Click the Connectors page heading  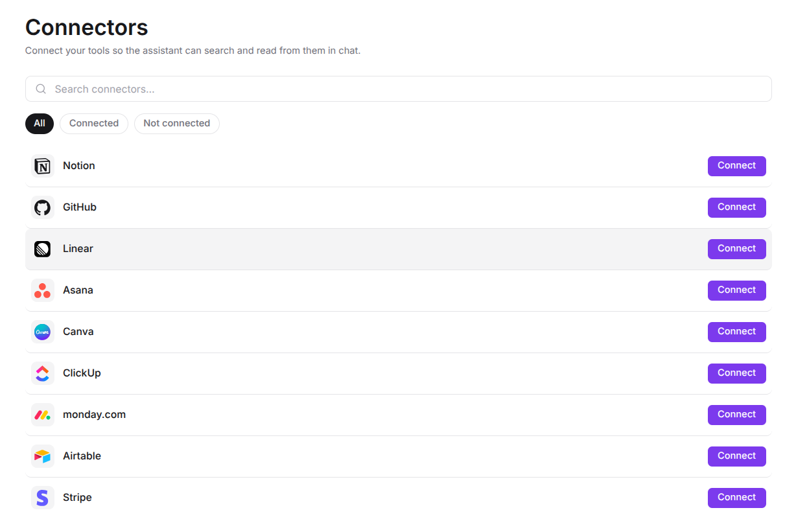[87, 28]
